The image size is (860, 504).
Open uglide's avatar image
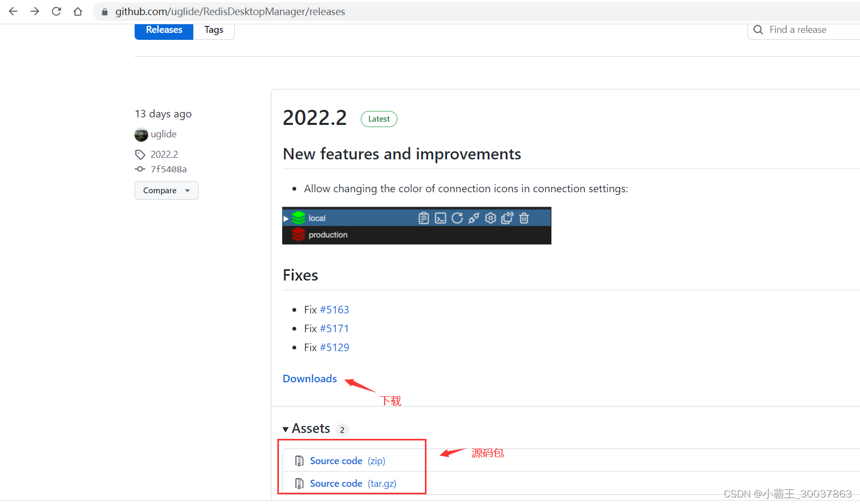pos(141,135)
